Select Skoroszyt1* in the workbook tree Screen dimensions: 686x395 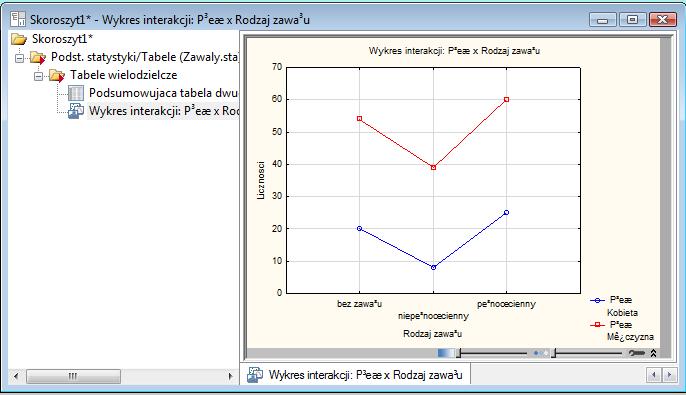62,39
